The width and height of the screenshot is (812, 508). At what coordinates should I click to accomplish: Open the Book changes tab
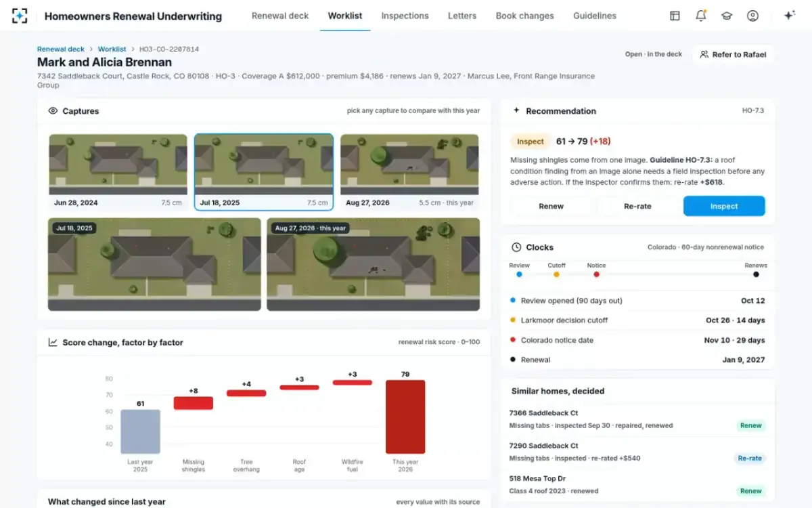(x=524, y=16)
